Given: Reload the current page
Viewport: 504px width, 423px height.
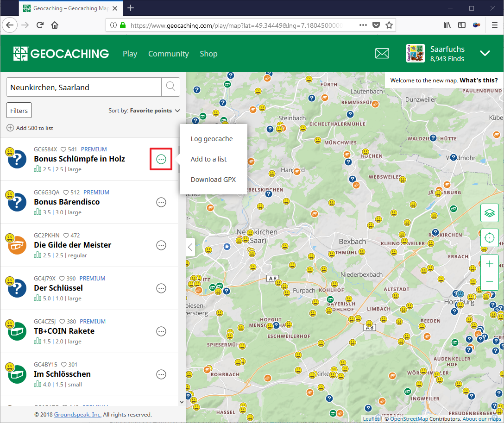Looking at the screenshot, I should tap(40, 25).
